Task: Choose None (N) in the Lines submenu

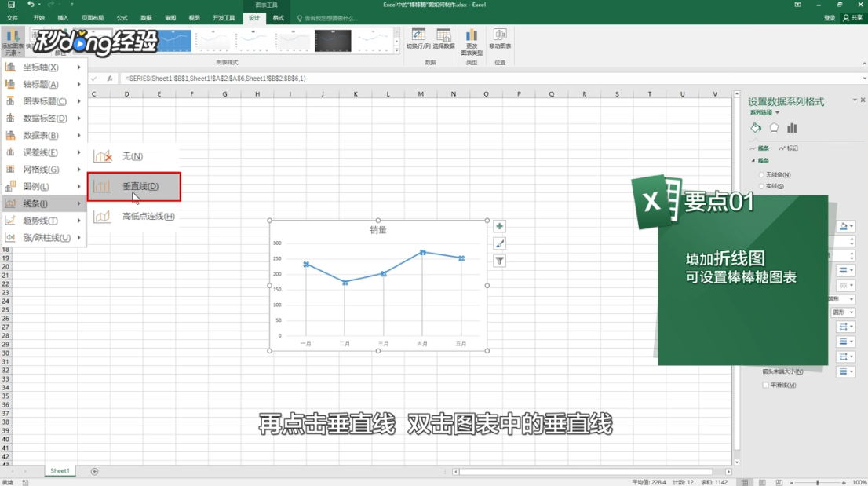Action: [x=133, y=157]
